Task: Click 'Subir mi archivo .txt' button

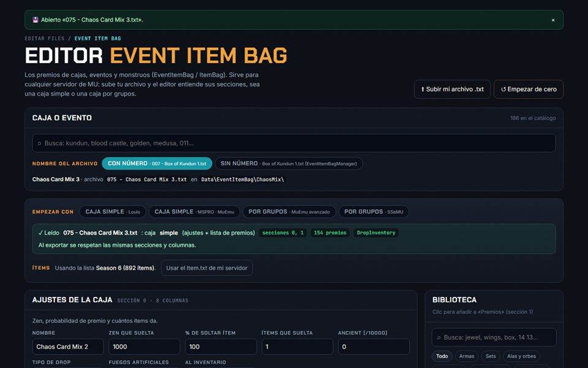Action: point(452,90)
